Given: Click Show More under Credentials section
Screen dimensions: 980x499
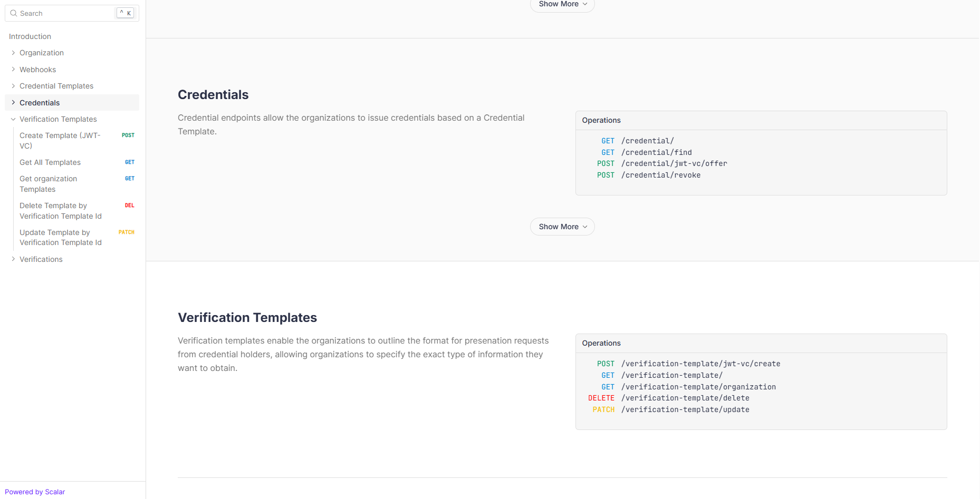Looking at the screenshot, I should coord(562,227).
